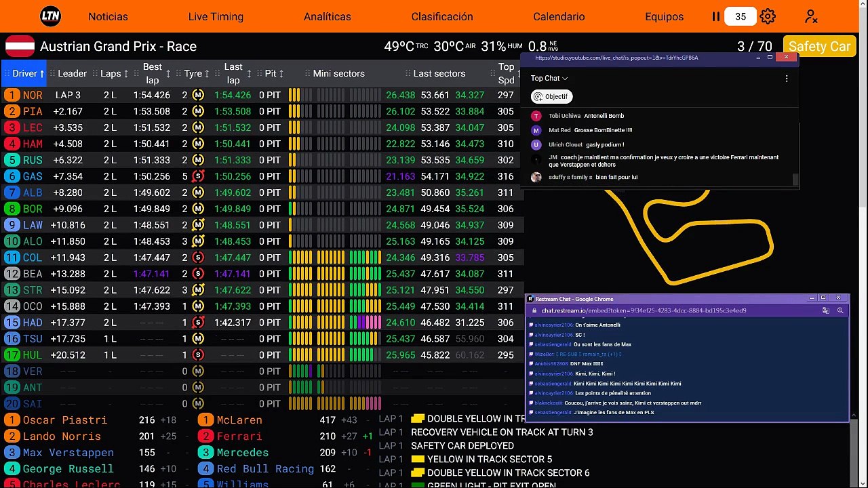Switch to Live Timing tab
The height and width of the screenshot is (488, 868).
[x=216, y=16]
